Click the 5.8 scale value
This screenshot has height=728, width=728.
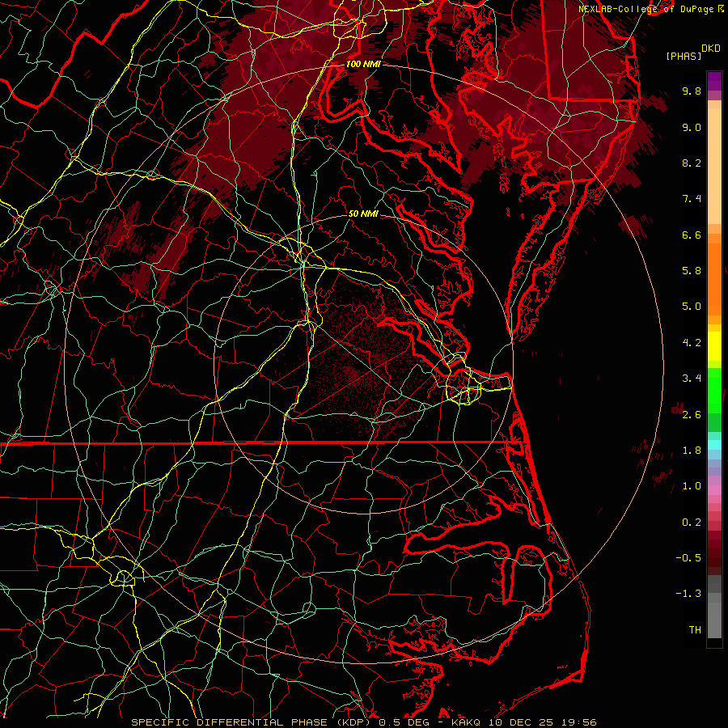[x=692, y=271]
